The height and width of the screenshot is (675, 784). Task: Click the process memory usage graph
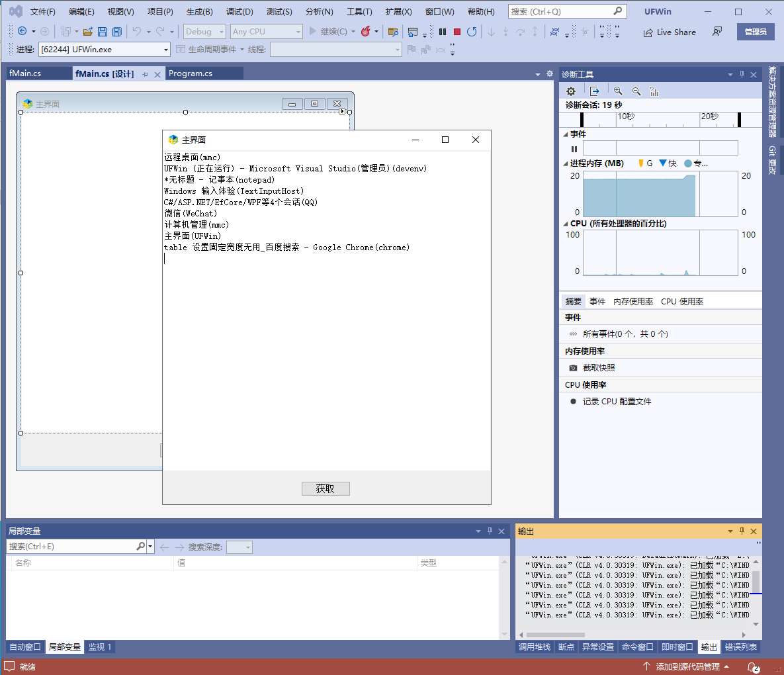[660, 194]
